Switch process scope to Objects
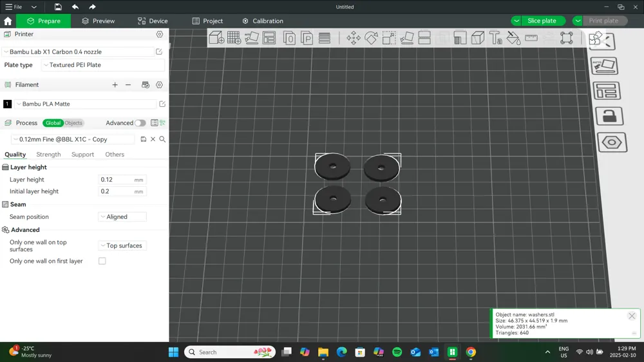The width and height of the screenshot is (644, 362). (x=73, y=123)
